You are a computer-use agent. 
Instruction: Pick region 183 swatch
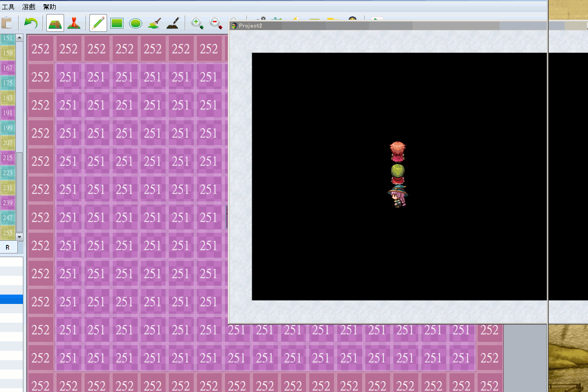click(7, 98)
